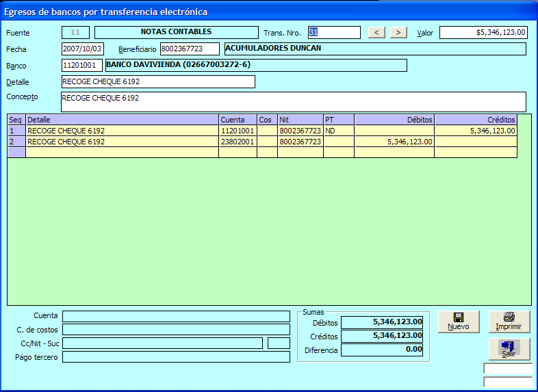This screenshot has height=392, width=538.
Task: Click the PT cell ND in row 1
Action: point(339,131)
